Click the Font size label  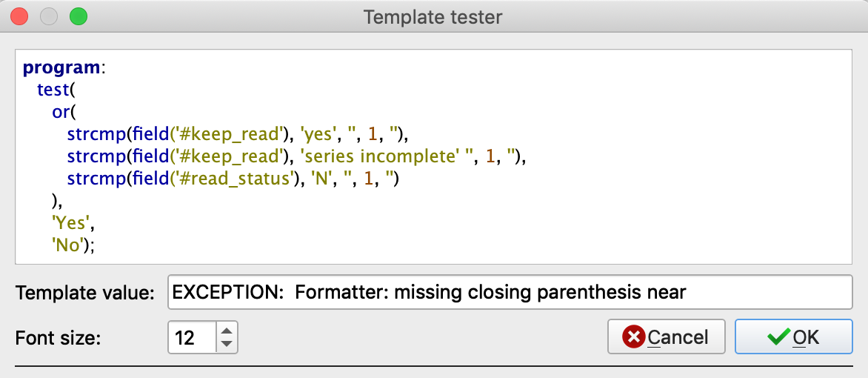click(58, 338)
